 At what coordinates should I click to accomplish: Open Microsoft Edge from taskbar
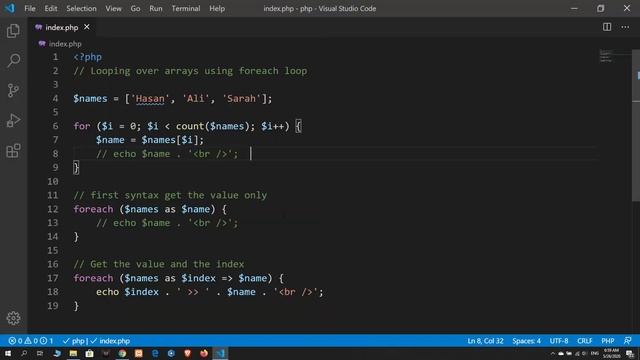pyautogui.click(x=155, y=353)
